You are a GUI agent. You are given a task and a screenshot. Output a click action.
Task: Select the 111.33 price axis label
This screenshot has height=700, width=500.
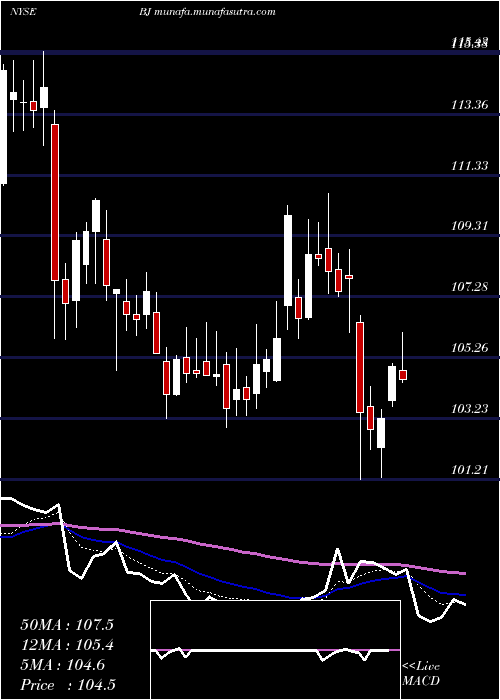click(x=470, y=166)
